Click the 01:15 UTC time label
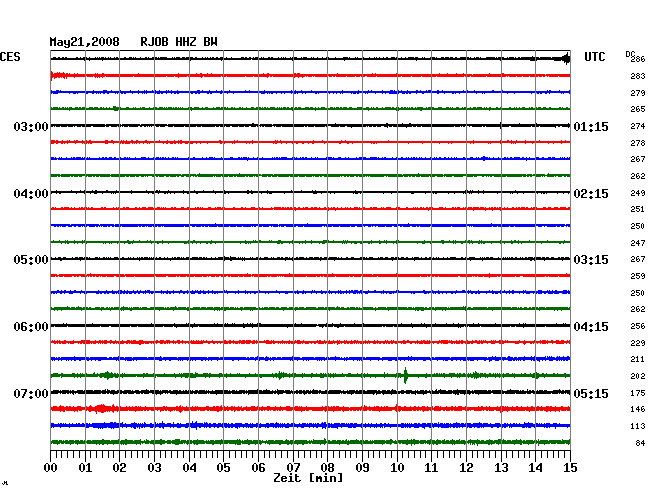The image size is (650, 494). 591,126
